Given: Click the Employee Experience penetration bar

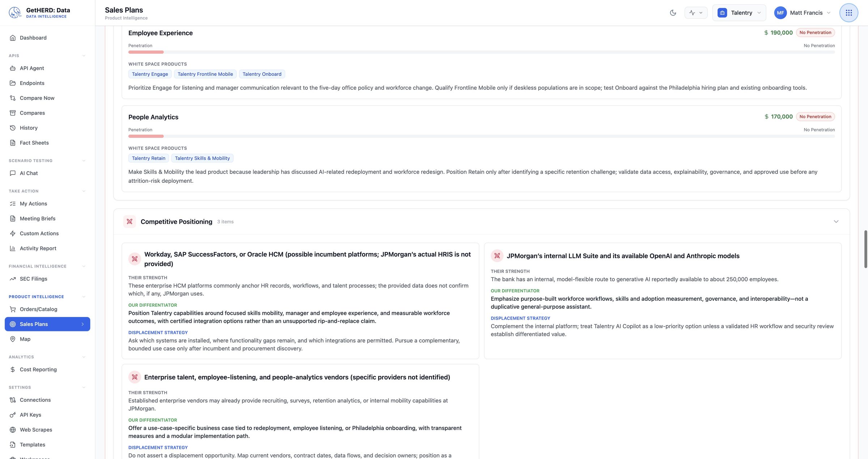Looking at the screenshot, I should [481, 52].
